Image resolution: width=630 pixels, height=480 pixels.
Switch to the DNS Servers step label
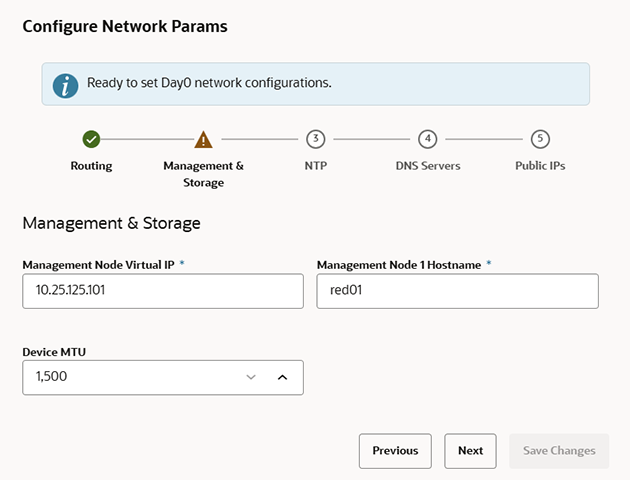[x=428, y=165]
